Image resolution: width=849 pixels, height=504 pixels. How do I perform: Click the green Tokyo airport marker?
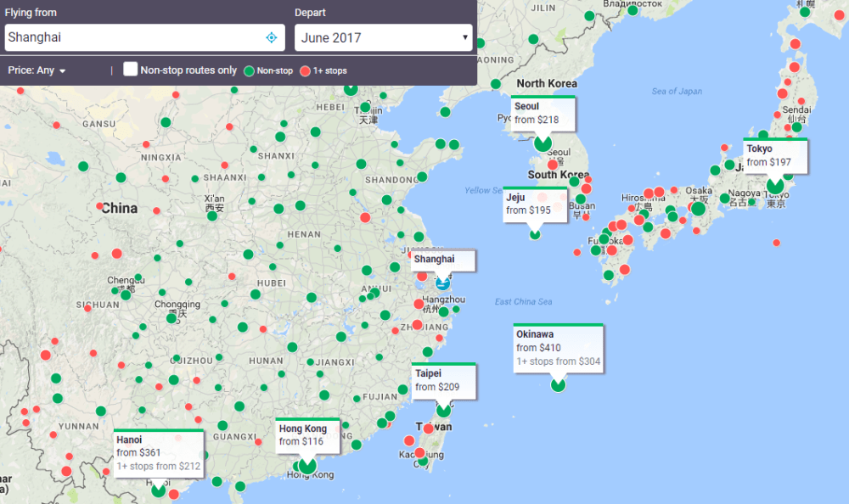pos(774,186)
